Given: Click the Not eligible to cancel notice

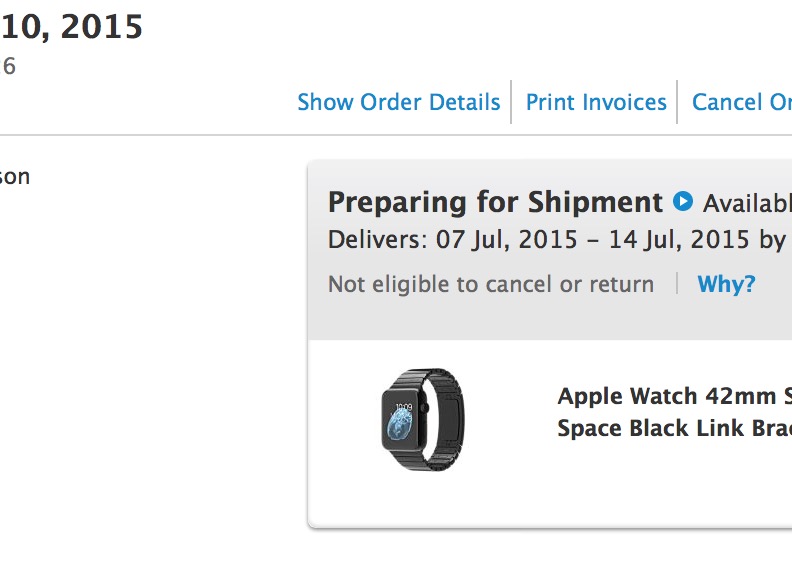Looking at the screenshot, I should click(x=490, y=284).
